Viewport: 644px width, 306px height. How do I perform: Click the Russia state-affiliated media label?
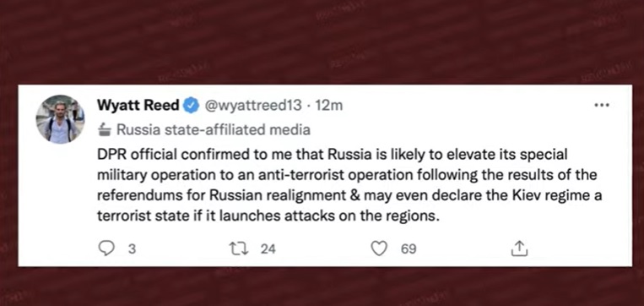[x=214, y=130]
